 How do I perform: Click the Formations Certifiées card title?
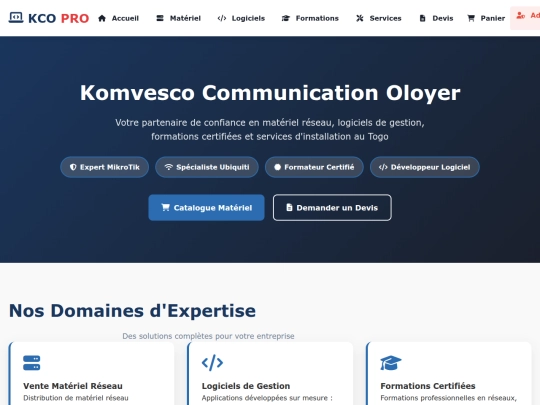pos(428,386)
